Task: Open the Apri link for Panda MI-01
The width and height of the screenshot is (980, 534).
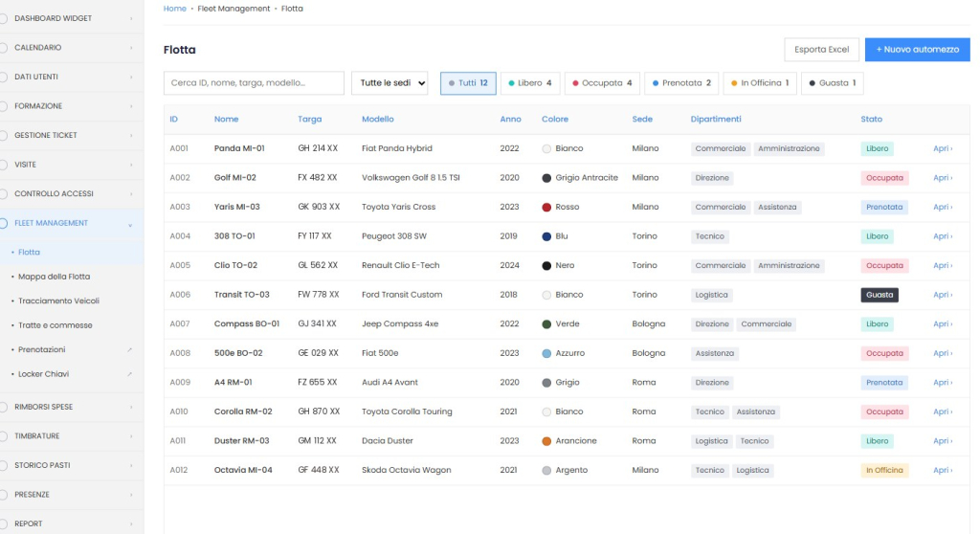Action: coord(943,149)
